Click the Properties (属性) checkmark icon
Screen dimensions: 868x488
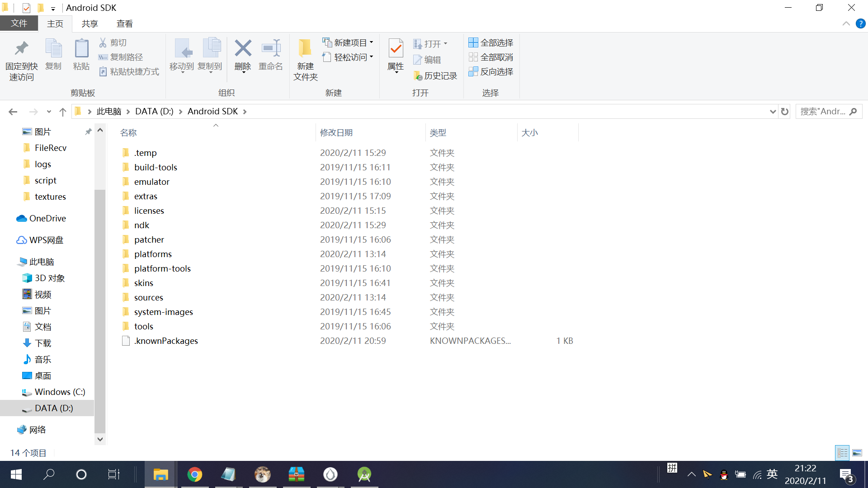click(396, 49)
